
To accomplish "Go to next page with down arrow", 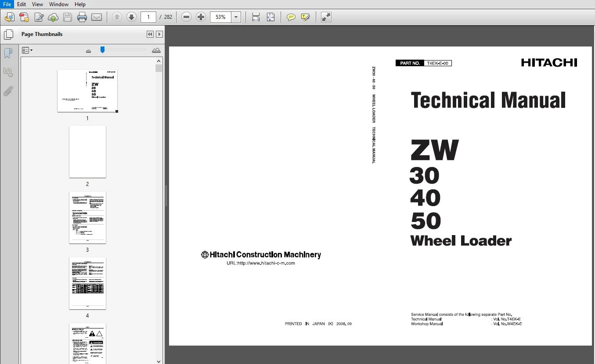I will tap(131, 17).
